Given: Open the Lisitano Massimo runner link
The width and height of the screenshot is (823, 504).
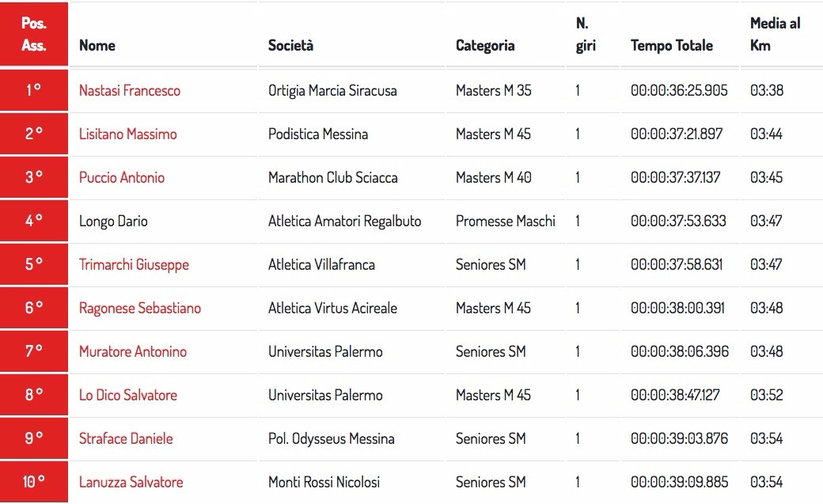Looking at the screenshot, I should (x=128, y=134).
